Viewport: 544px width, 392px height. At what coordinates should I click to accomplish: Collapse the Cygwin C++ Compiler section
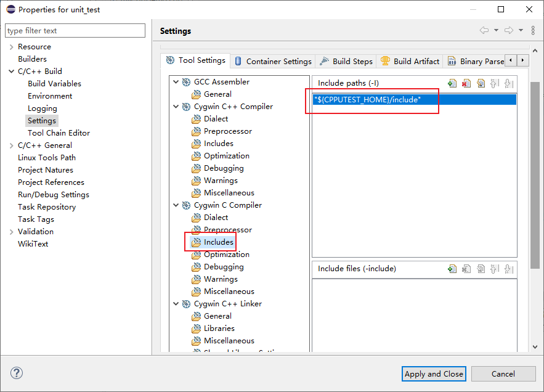(x=176, y=105)
